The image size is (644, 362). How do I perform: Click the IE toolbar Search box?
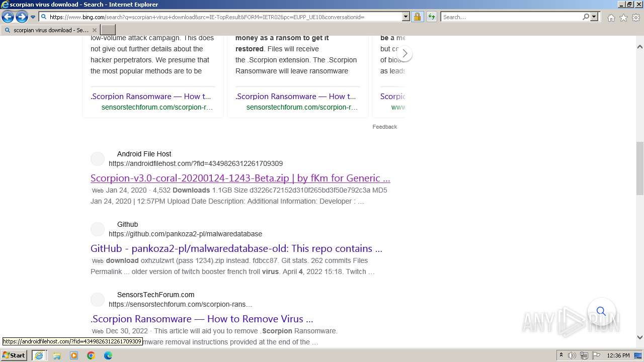click(x=511, y=17)
